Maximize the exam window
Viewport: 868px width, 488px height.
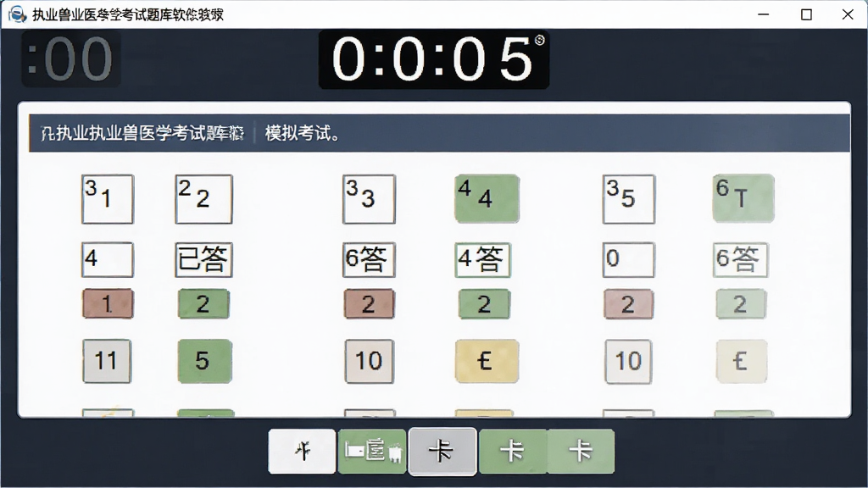[x=807, y=14]
